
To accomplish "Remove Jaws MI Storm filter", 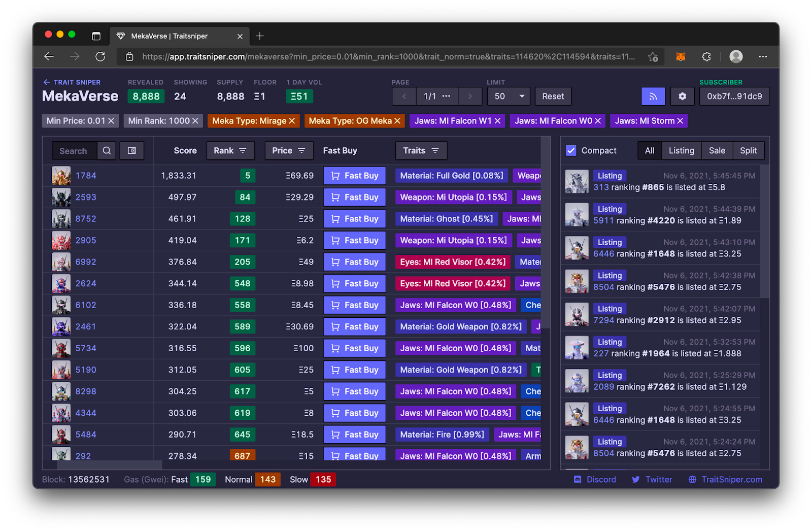I will pyautogui.click(x=680, y=121).
